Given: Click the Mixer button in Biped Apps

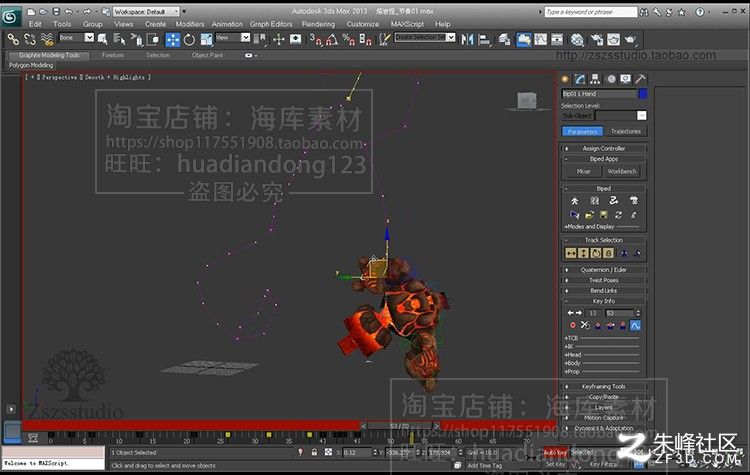Looking at the screenshot, I should 584,171.
